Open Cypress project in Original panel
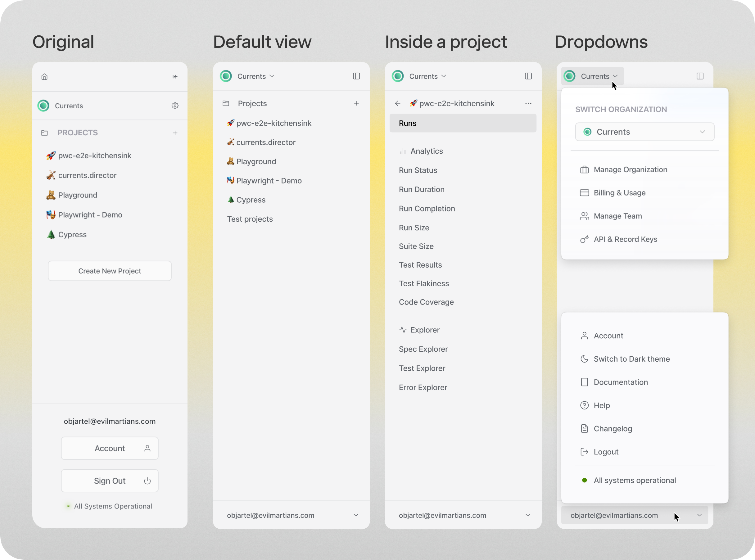 (66, 235)
